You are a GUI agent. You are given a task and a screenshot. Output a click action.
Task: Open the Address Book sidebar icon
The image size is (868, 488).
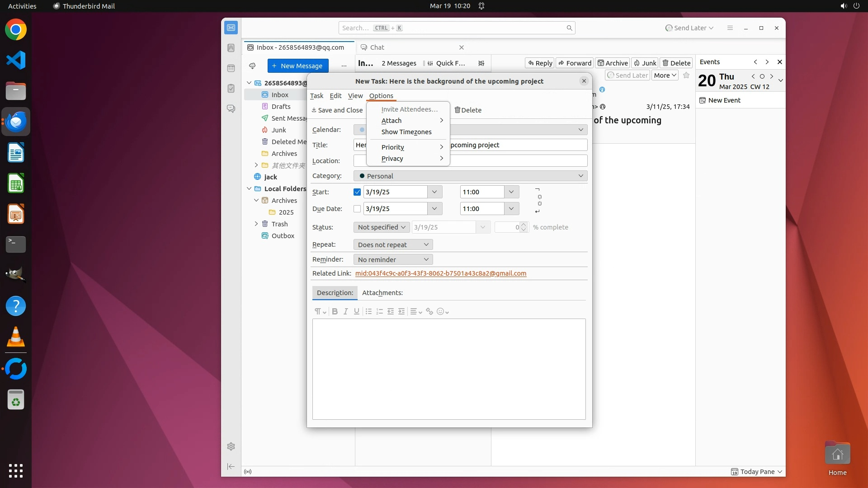click(231, 48)
